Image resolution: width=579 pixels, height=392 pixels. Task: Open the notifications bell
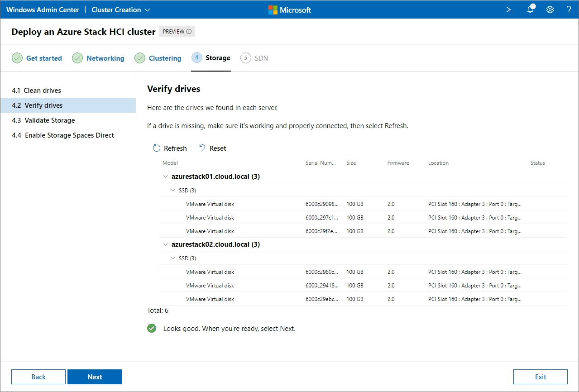coord(530,10)
